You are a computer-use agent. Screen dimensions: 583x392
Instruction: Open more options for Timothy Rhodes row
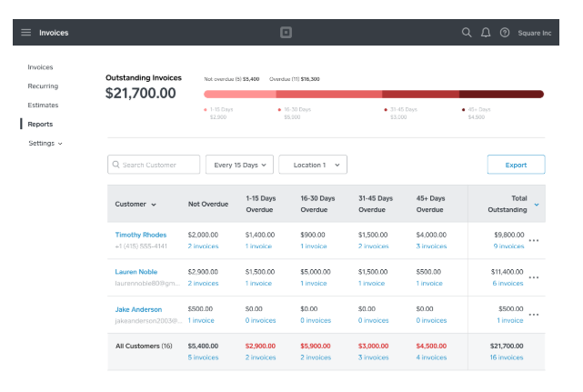click(534, 240)
